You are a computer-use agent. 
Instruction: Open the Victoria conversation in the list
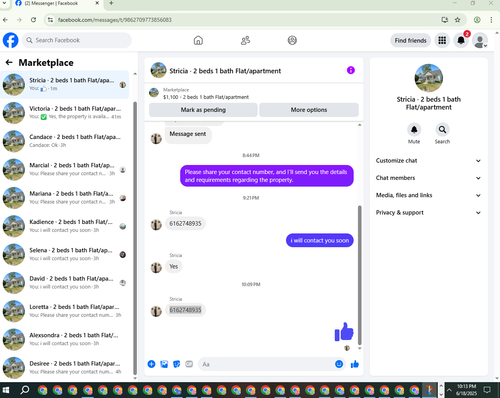click(65, 113)
